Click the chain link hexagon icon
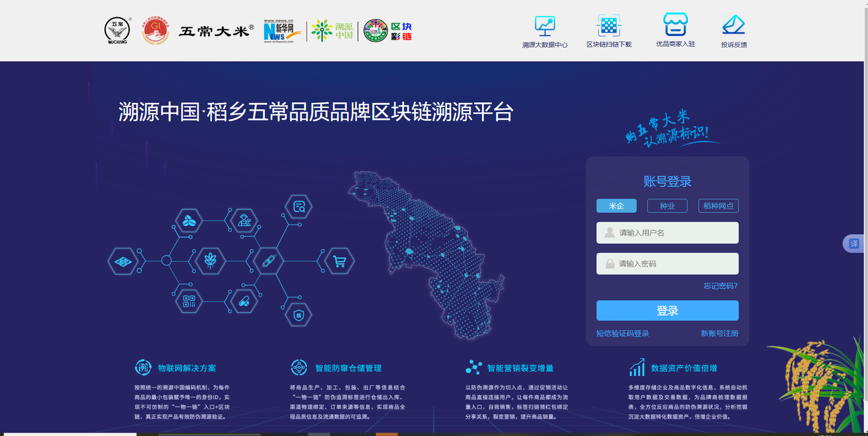868x436 pixels. tap(267, 261)
